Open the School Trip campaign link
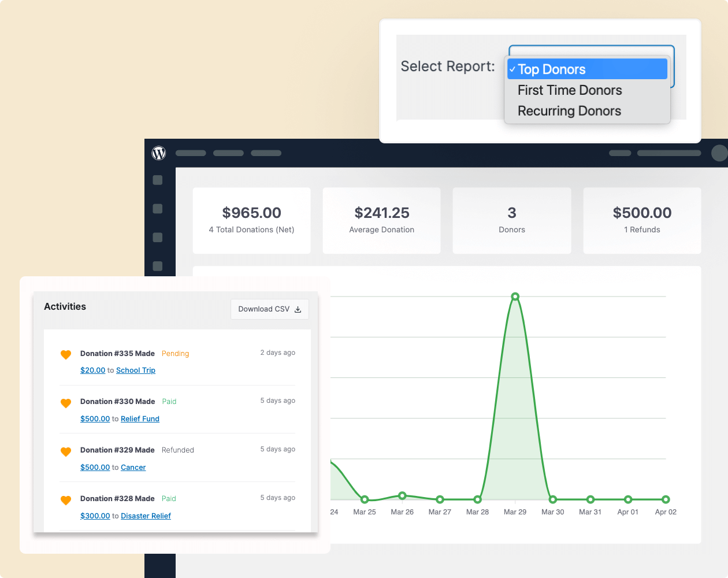Image resolution: width=728 pixels, height=578 pixels. (136, 370)
